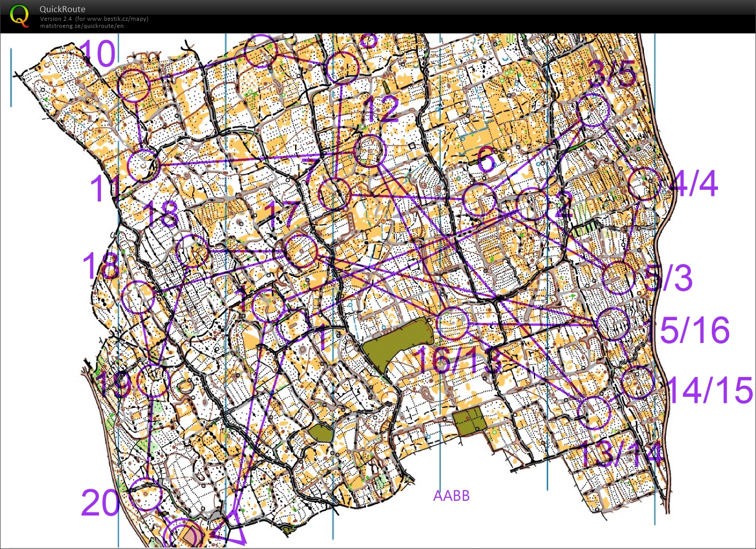The width and height of the screenshot is (756, 549).
Task: Click control circle labeled 4/4
Action: point(644,184)
